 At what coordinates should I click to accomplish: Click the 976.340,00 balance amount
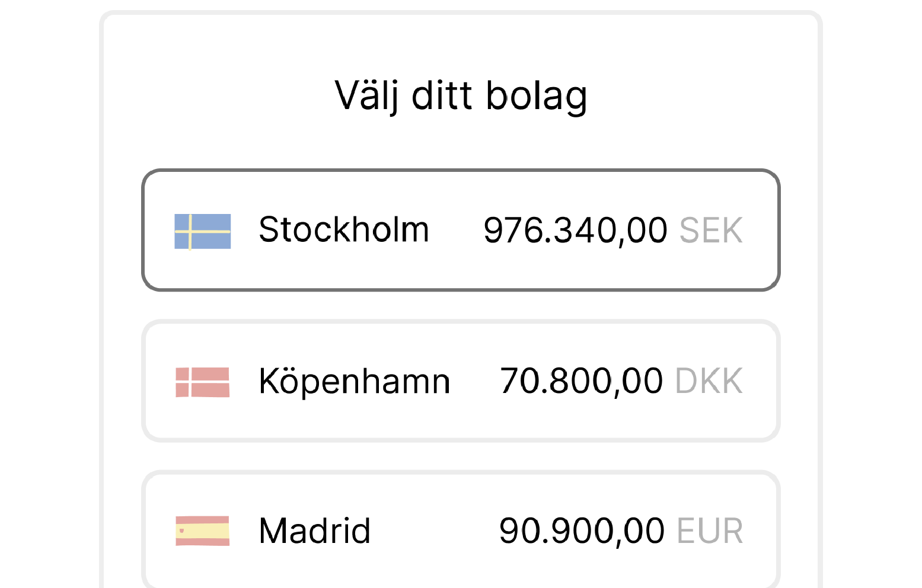coord(575,230)
